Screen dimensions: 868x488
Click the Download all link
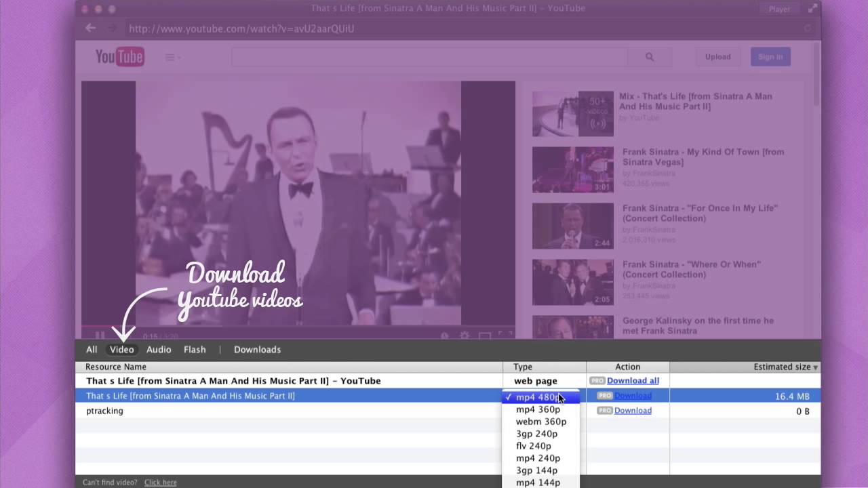(633, 381)
